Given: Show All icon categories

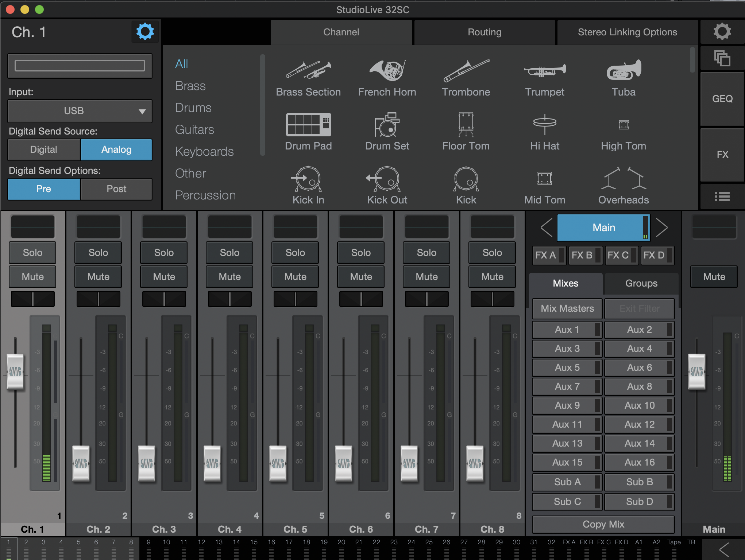Looking at the screenshot, I should click(x=181, y=64).
